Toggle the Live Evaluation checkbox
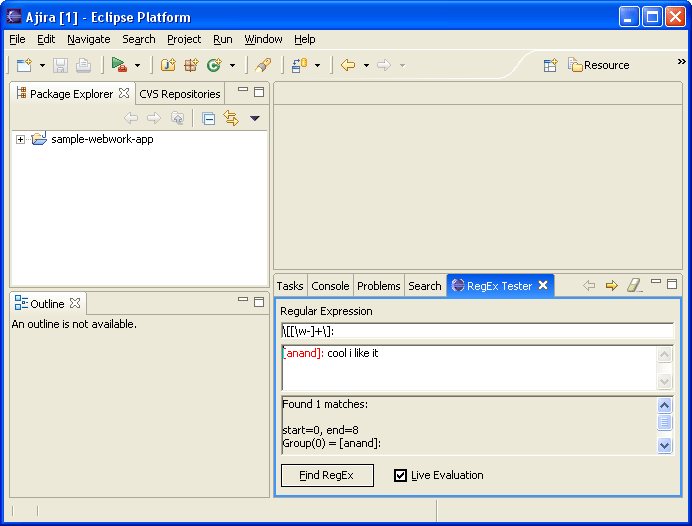Viewport: 692px width, 526px height. (400, 475)
